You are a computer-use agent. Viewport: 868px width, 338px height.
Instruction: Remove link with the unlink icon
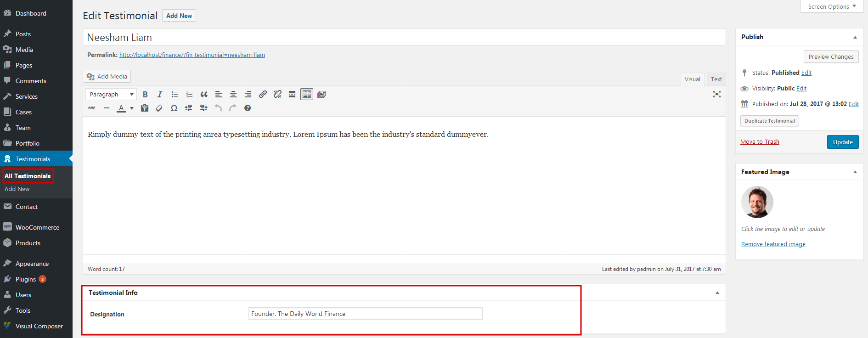click(x=277, y=94)
